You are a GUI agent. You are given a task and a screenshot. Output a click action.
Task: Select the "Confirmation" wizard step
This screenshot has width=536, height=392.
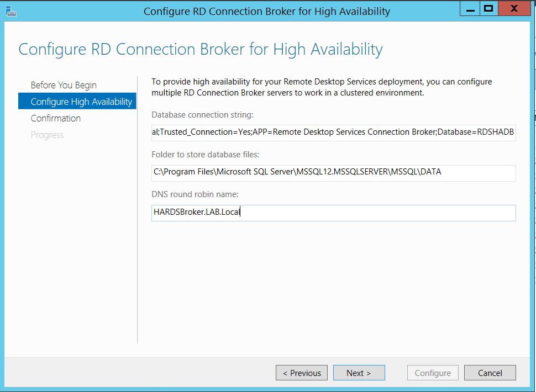click(56, 118)
